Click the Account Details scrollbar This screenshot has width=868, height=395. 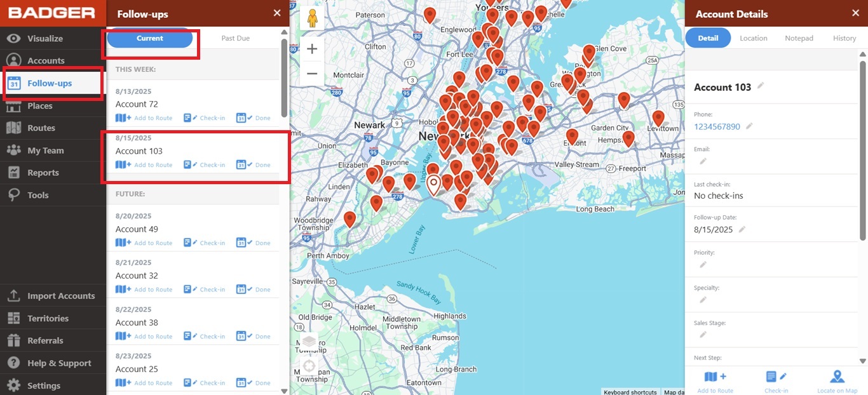click(x=863, y=151)
